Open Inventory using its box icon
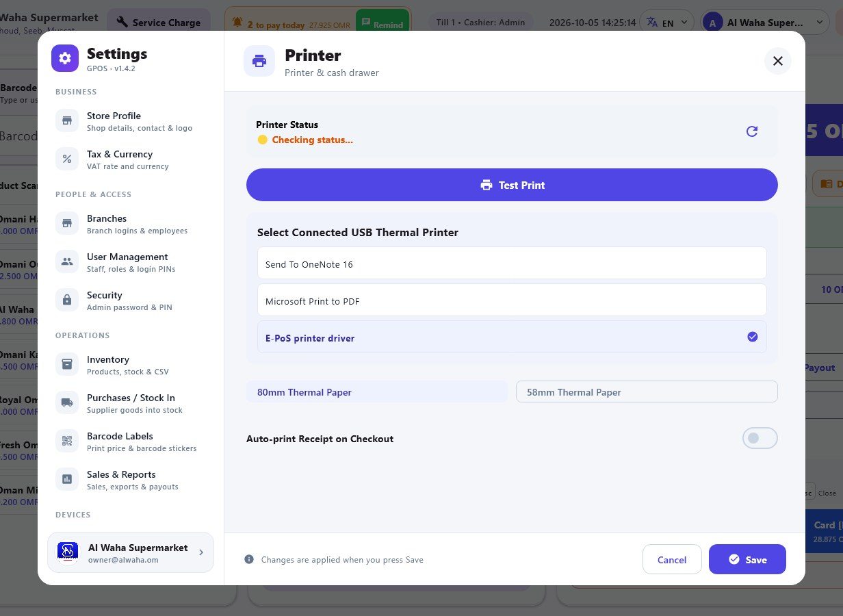Viewport: 843px width, 616px height. tap(67, 364)
